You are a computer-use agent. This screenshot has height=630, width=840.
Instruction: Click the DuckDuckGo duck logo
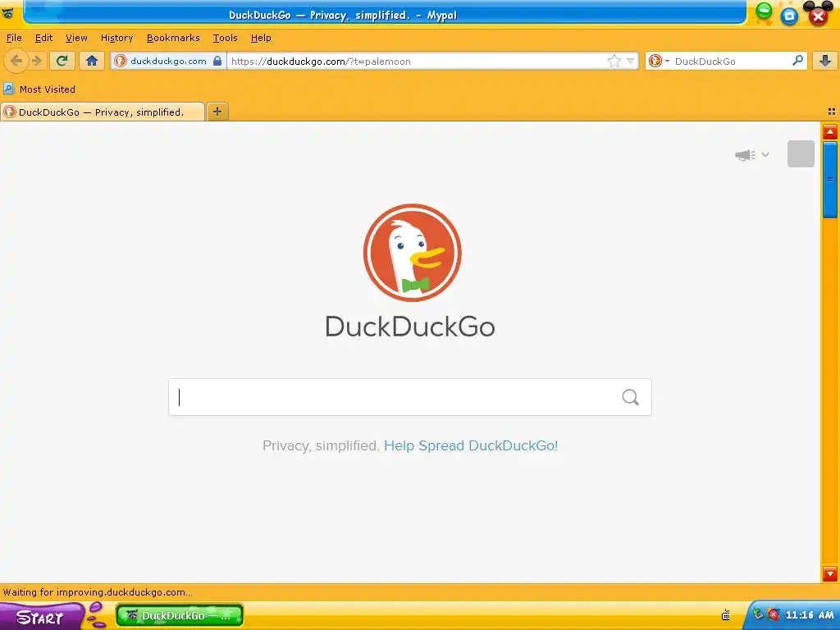[x=412, y=253]
